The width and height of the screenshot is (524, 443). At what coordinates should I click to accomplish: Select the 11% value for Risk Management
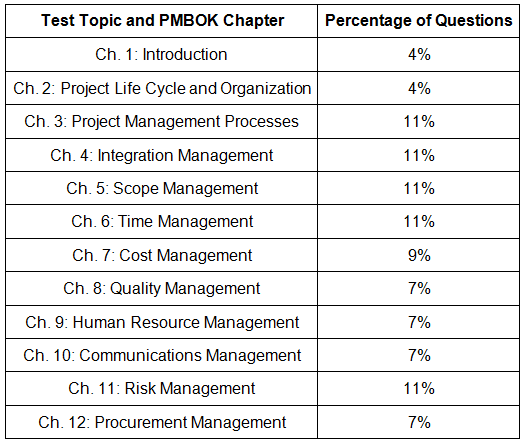click(x=419, y=389)
